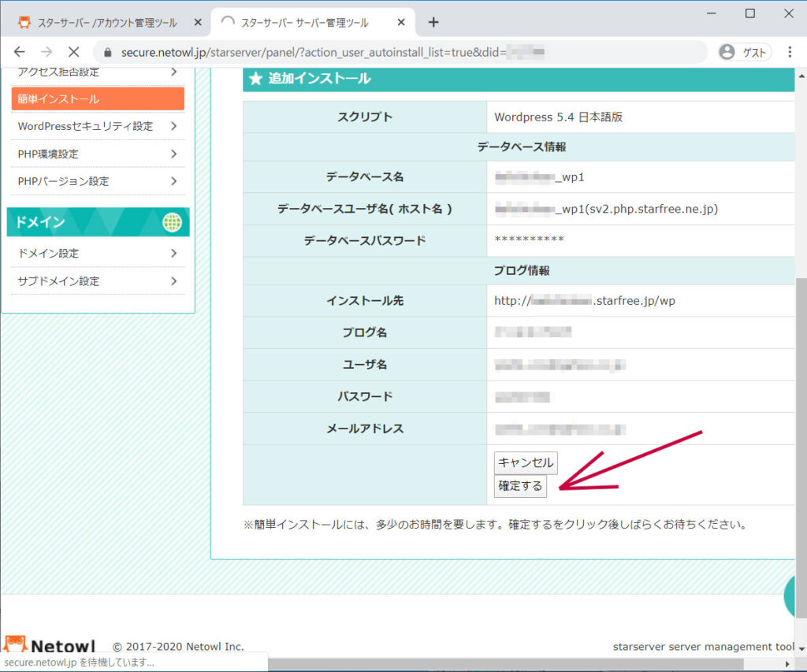Click the install destination URL ending starfree.jp/wp
Screen dimensions: 807x672
click(x=585, y=301)
